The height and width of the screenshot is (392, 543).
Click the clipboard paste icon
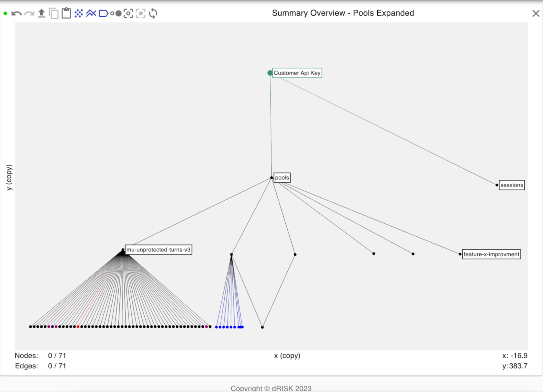click(66, 13)
